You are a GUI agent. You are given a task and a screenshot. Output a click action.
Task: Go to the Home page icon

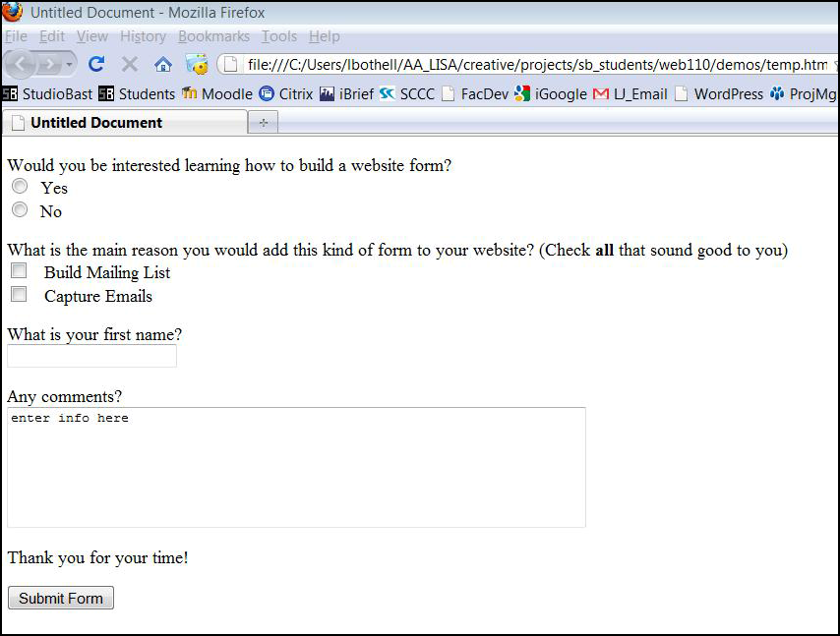[x=163, y=64]
